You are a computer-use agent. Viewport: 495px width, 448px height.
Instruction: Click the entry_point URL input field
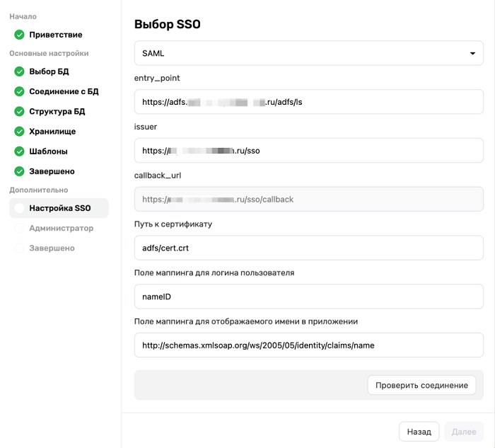point(308,102)
